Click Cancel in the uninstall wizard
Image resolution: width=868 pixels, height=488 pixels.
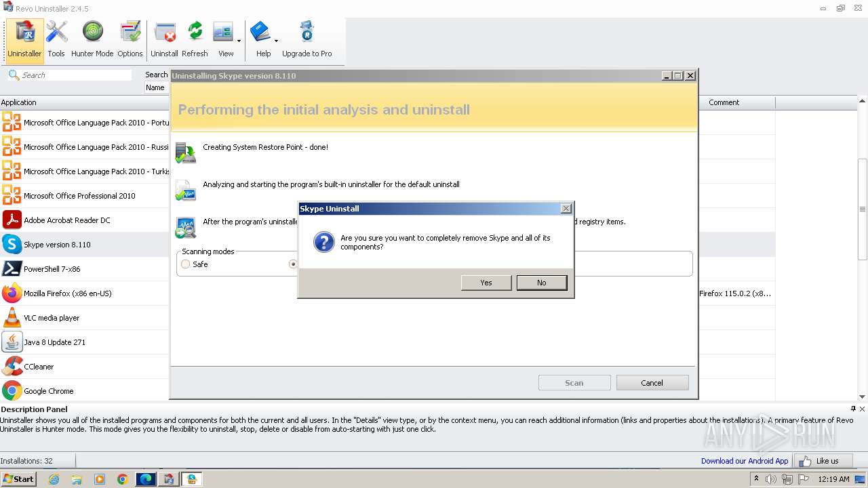[x=652, y=383]
